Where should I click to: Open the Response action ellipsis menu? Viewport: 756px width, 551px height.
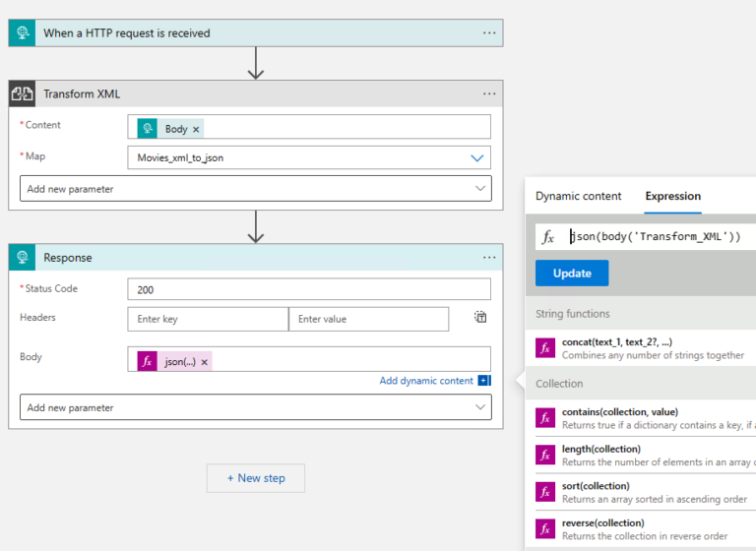(x=489, y=257)
